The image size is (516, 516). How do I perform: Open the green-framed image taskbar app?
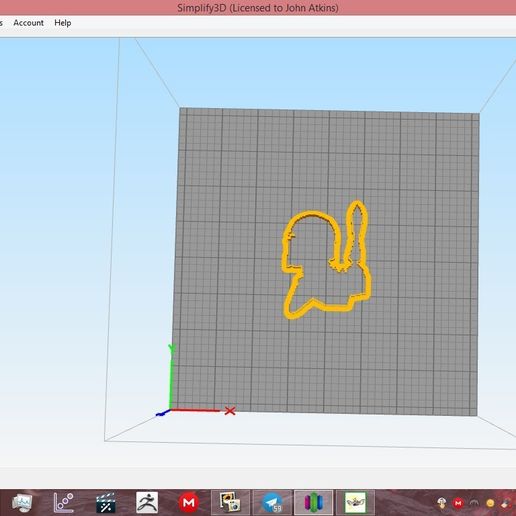355,502
